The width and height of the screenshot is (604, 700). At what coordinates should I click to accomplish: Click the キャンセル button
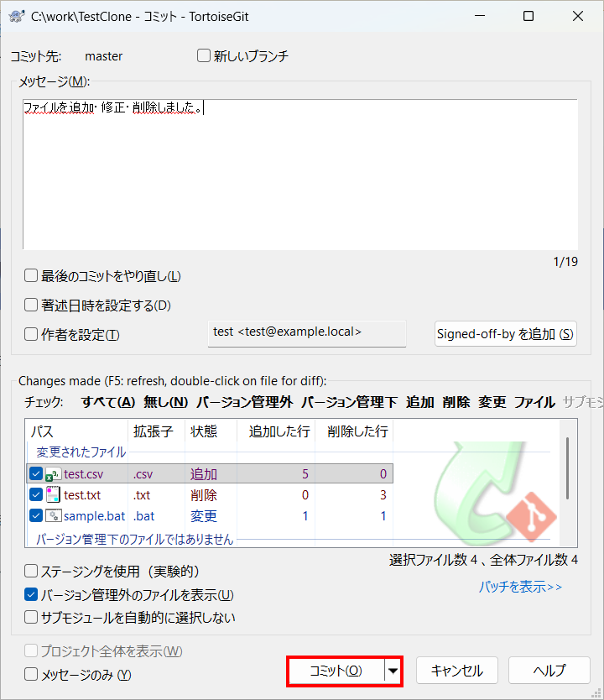(x=457, y=671)
